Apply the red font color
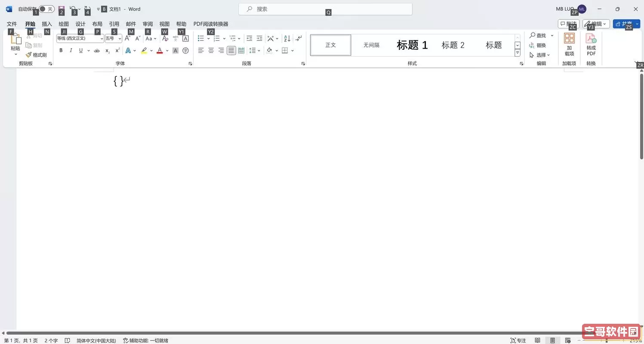 [x=160, y=51]
